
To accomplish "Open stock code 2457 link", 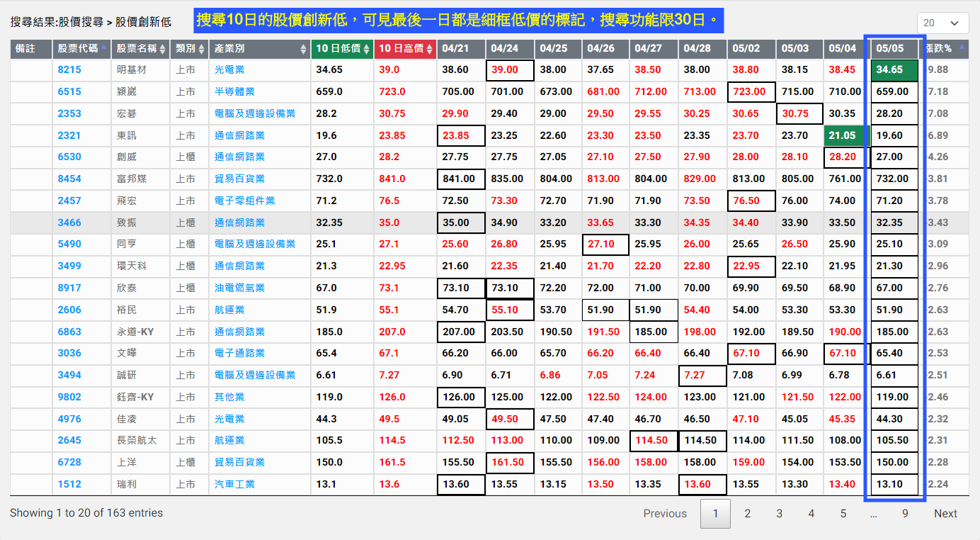I will 69,201.
